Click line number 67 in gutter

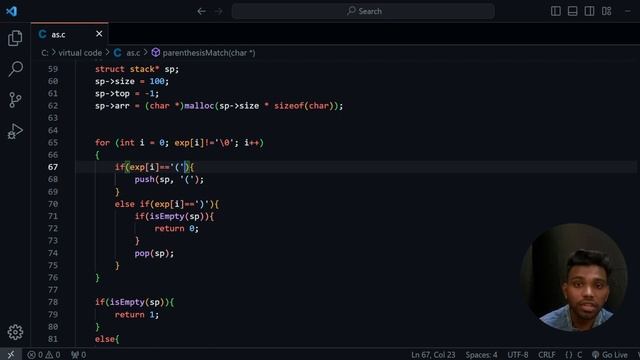click(53, 167)
